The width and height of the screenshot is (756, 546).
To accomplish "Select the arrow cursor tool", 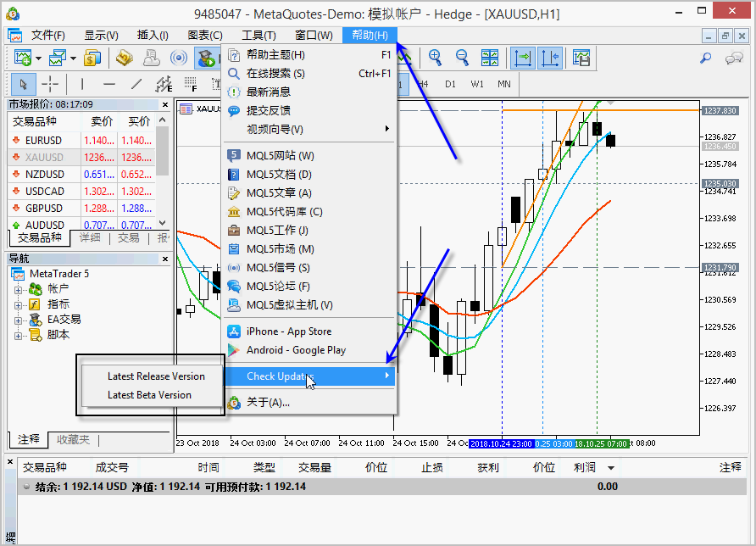I will tap(23, 85).
